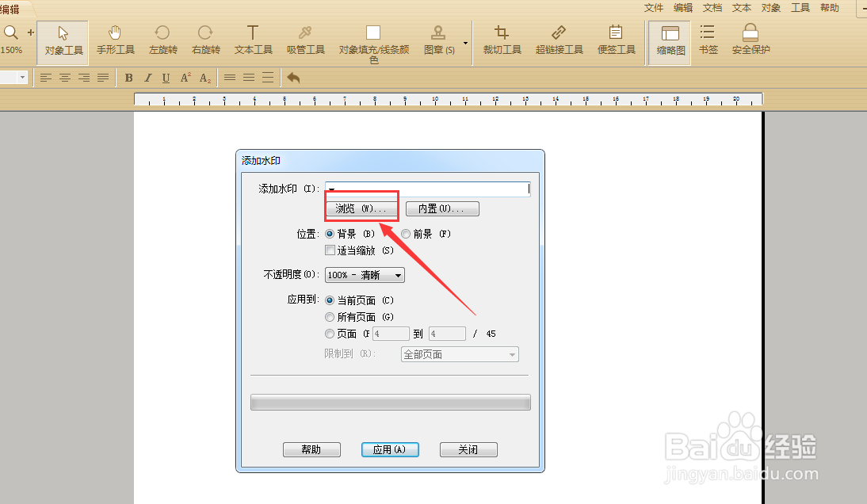
Task: Expand the 图章 stamp dropdown arrow
Action: (465, 43)
